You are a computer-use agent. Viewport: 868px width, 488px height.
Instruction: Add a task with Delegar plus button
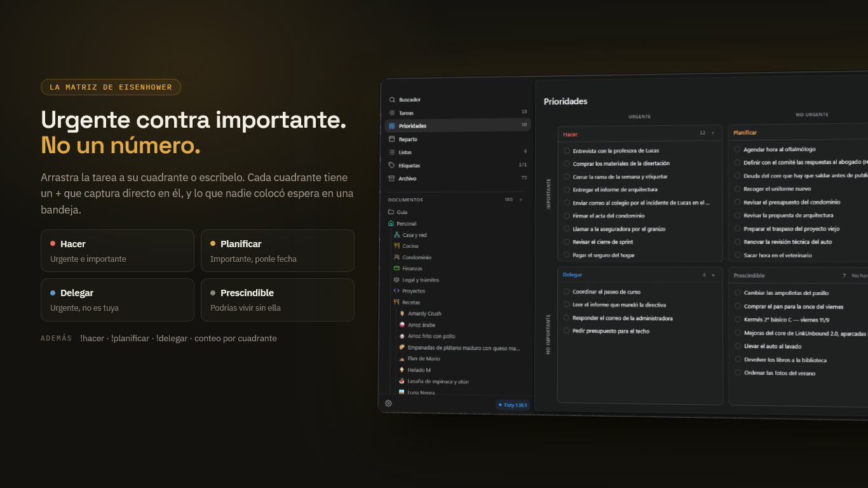(x=713, y=275)
